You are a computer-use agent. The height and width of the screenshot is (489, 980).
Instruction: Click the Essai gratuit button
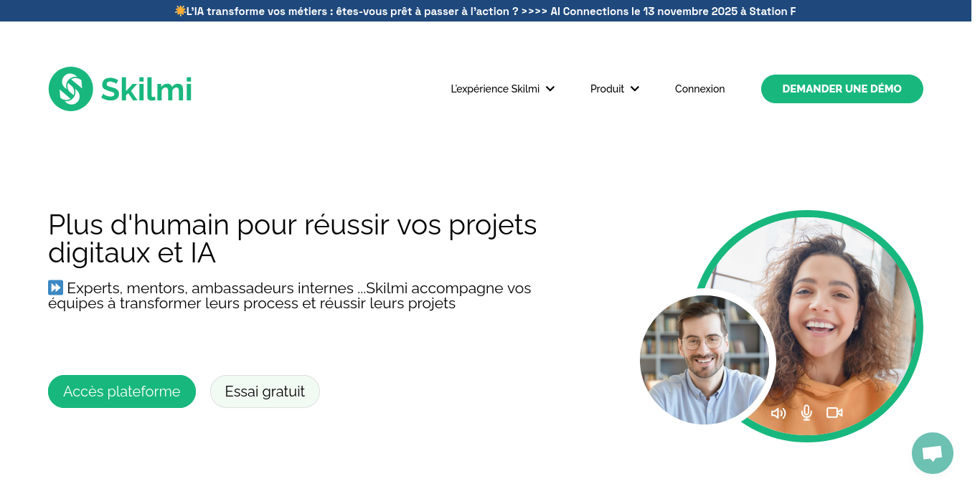(x=265, y=391)
